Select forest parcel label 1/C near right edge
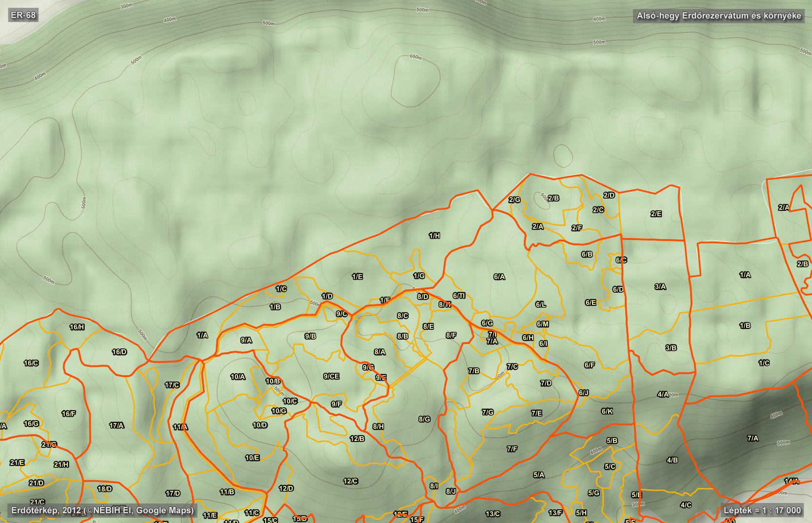This screenshot has width=812, height=523. pyautogui.click(x=764, y=363)
